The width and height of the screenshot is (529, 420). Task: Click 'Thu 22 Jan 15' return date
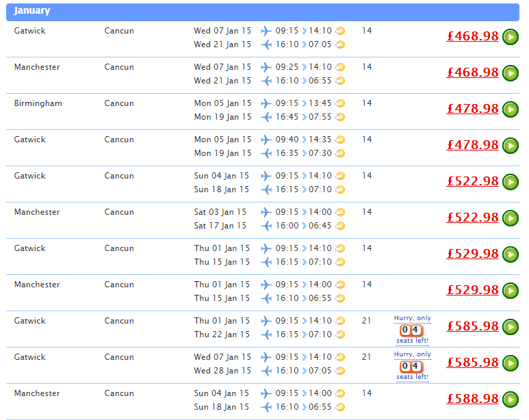point(222,334)
